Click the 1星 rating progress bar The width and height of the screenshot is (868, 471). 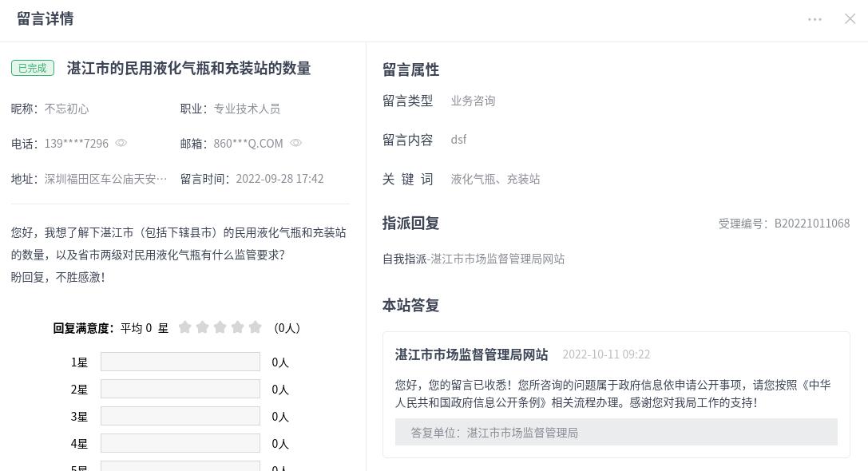click(x=180, y=362)
